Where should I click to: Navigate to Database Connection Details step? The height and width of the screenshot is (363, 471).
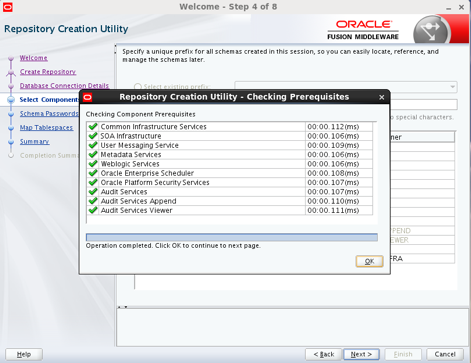pos(64,86)
